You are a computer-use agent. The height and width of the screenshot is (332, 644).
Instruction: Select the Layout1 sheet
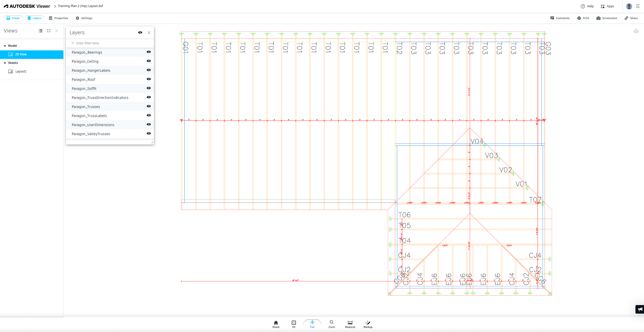pyautogui.click(x=21, y=71)
